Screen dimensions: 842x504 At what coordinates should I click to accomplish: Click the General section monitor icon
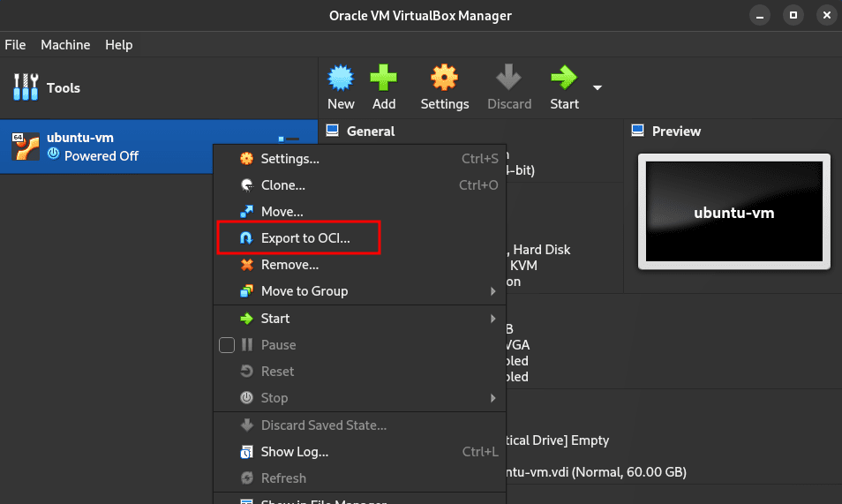333,131
